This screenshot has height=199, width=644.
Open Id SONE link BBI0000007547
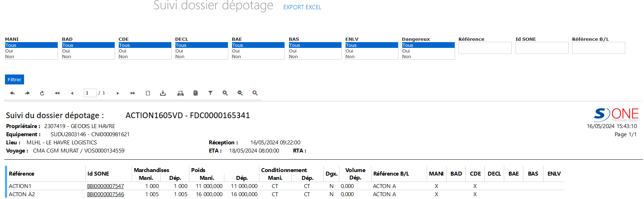point(105,186)
